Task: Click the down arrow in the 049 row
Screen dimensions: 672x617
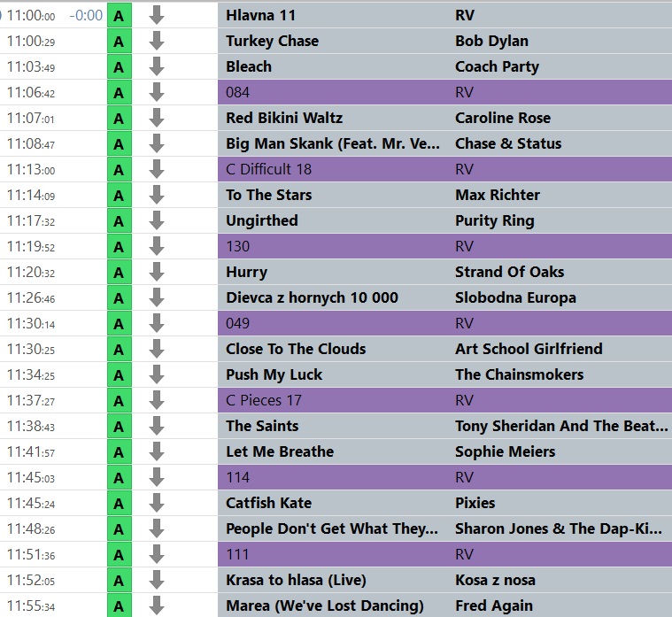Action: click(x=157, y=323)
